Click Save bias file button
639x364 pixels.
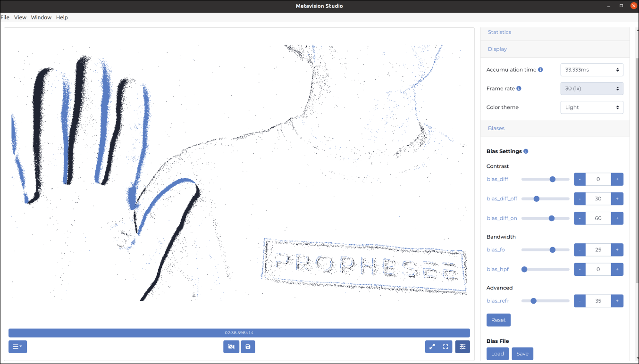[522, 354]
